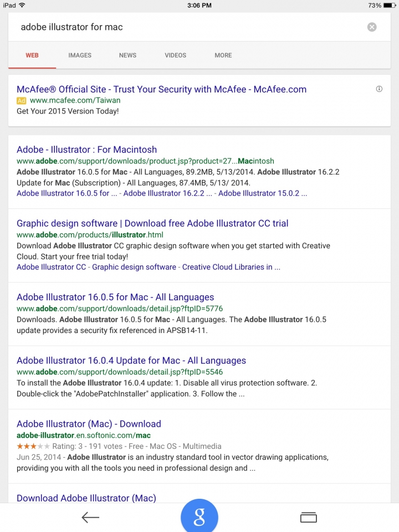Screen dimensions: 399x532
Task: Open Graphic design software Illustrator CC trial result
Action: click(152, 223)
